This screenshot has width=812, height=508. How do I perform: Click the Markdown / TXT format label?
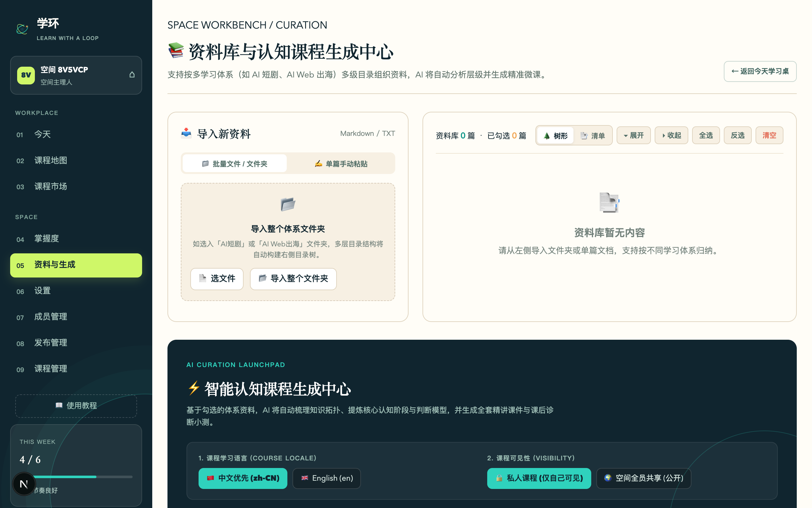click(367, 133)
